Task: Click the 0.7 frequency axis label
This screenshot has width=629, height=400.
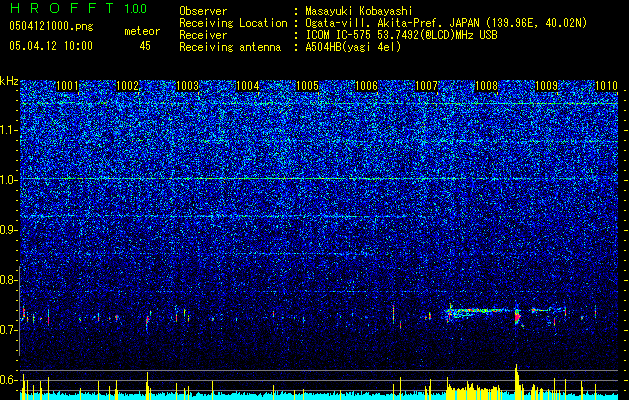Action: (x=9, y=330)
